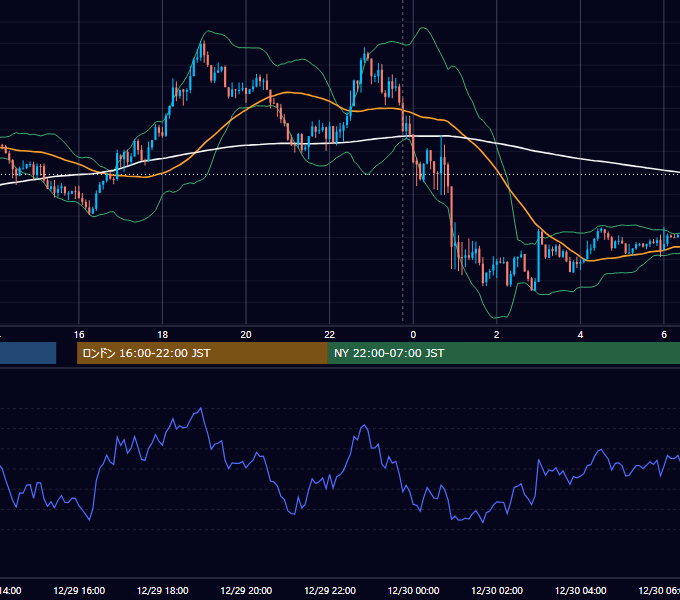Click the "22" hour label on upper time axis
Image resolution: width=680 pixels, height=600 pixels.
[330, 335]
